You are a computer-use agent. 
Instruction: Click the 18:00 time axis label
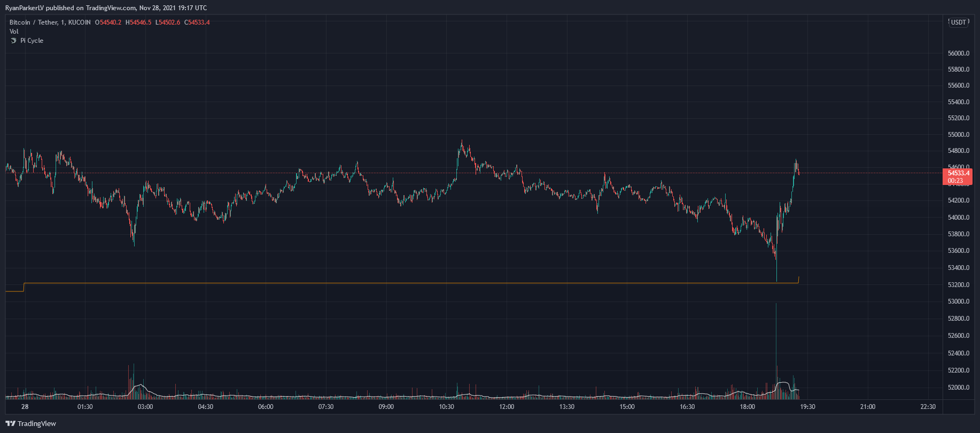point(748,407)
